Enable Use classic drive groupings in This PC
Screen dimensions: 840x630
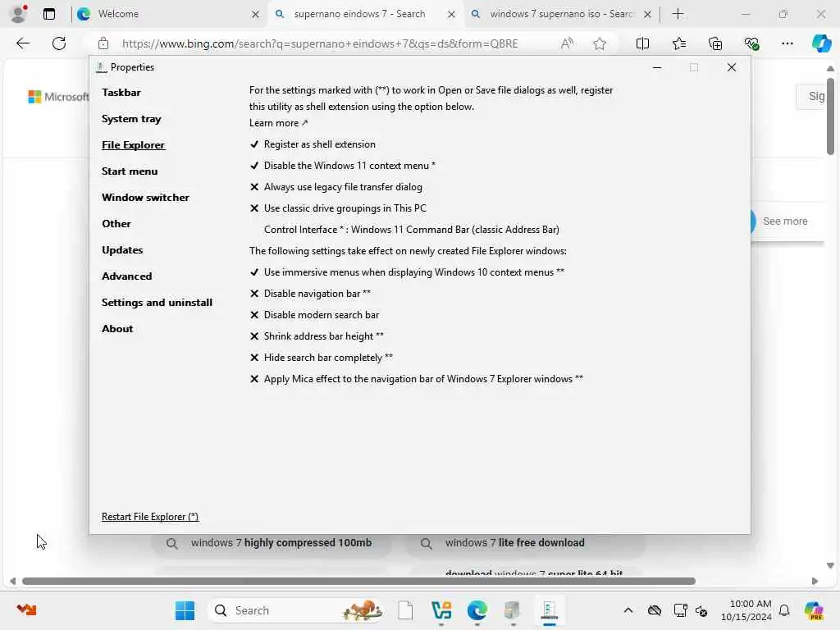coord(338,208)
